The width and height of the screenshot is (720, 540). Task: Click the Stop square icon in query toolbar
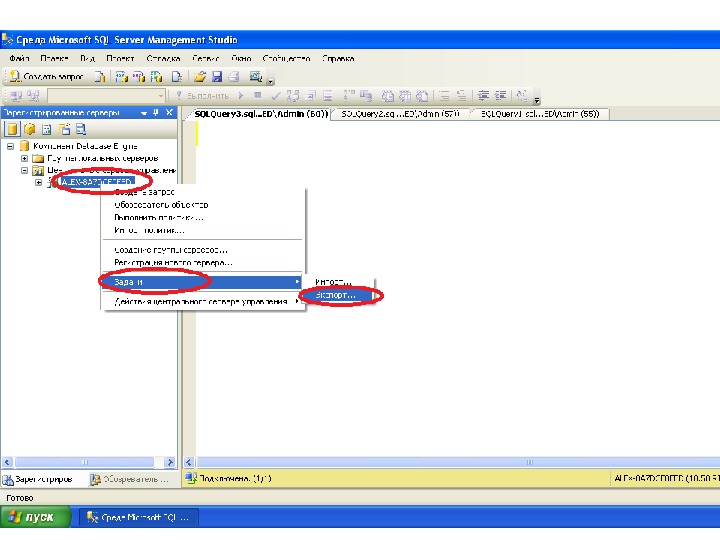pos(258,96)
